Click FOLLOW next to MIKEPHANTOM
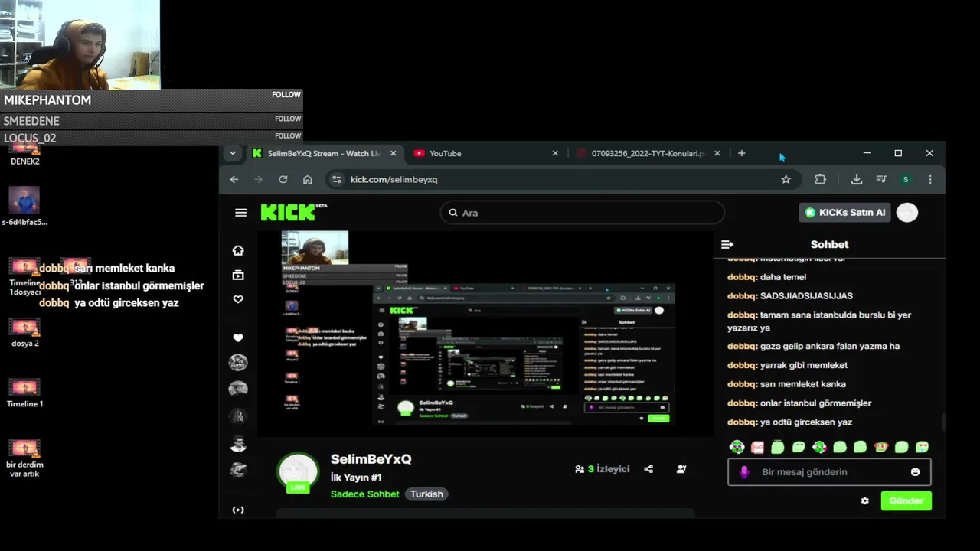Screen dimensions: 980x551 286,95
